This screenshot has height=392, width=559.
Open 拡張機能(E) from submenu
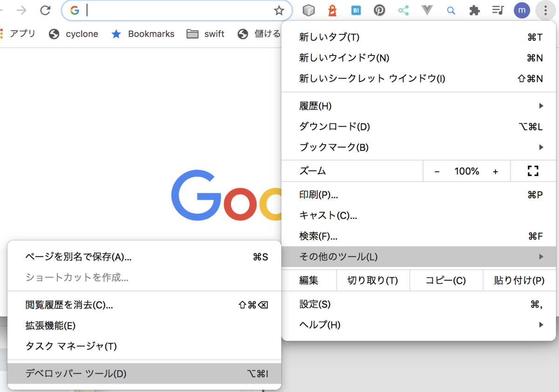point(144,325)
